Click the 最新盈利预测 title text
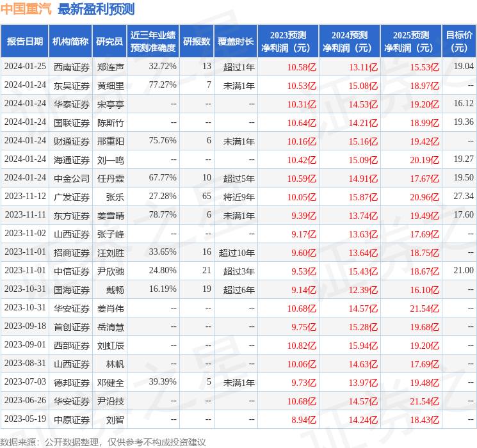 pyautogui.click(x=96, y=9)
